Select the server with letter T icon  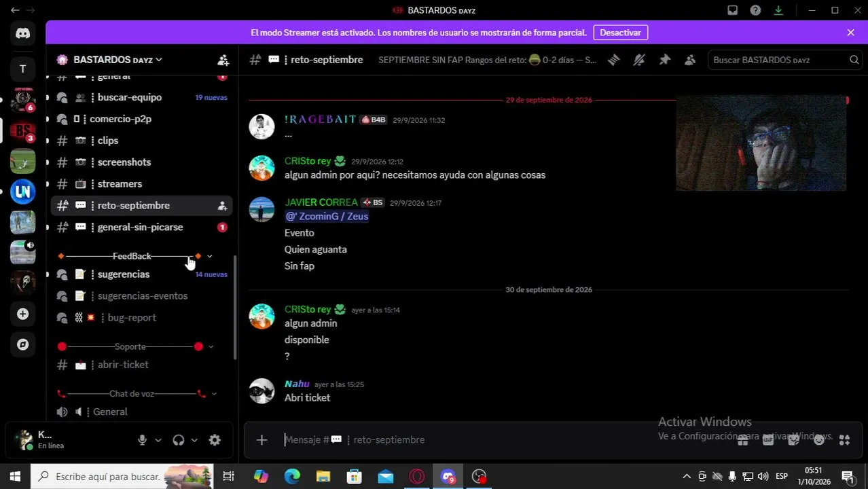tap(22, 69)
